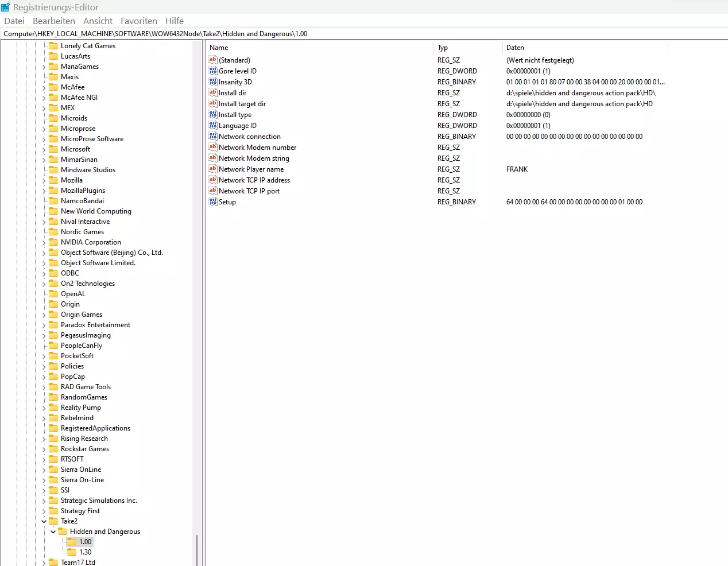The width and height of the screenshot is (728, 566).
Task: Click the Network Player name string icon
Action: point(213,169)
